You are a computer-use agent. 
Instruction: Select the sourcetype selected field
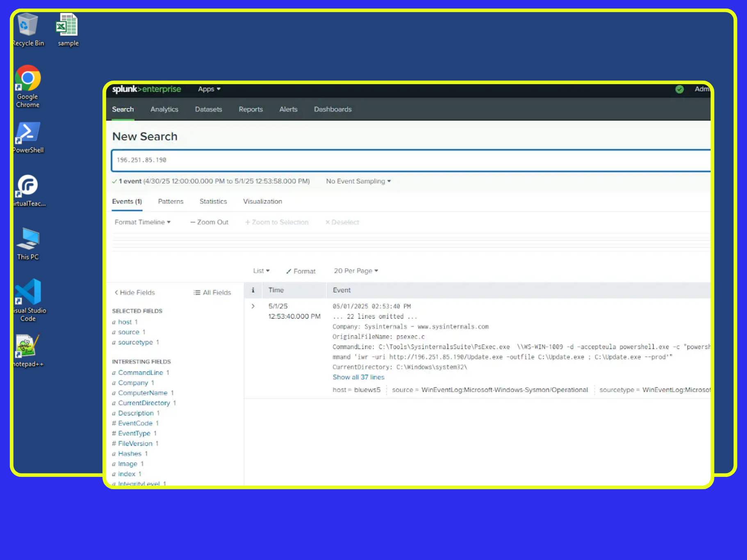[136, 342]
